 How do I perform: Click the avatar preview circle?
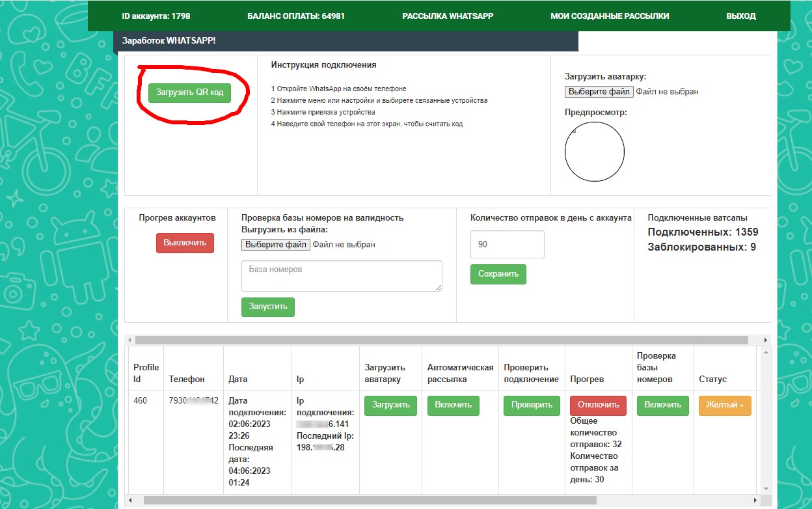click(595, 152)
